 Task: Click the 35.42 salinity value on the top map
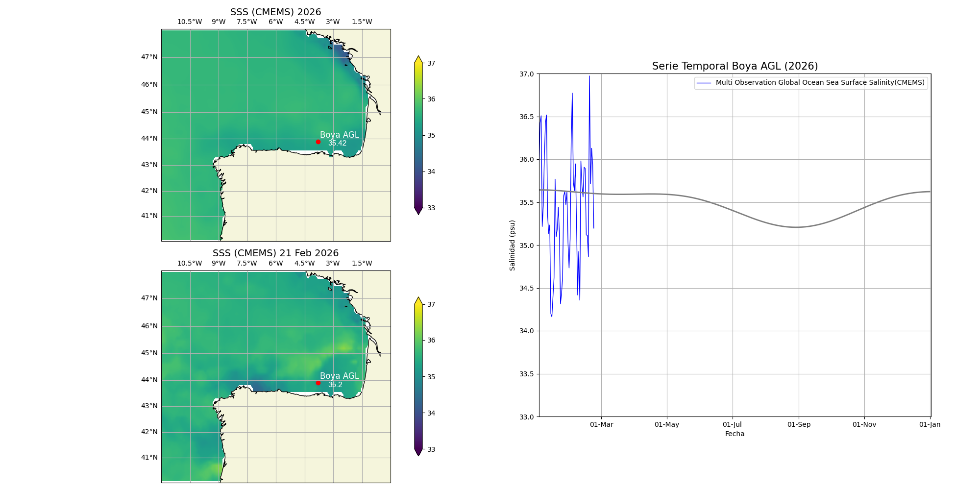(x=337, y=143)
